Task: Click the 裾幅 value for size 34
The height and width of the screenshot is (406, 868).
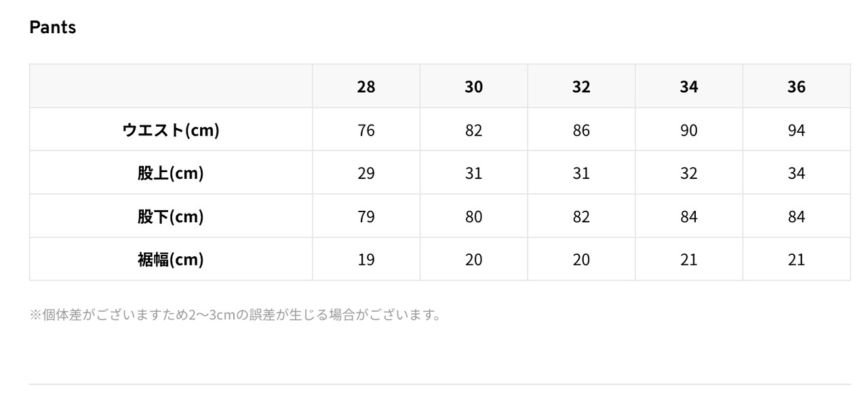Action: [x=688, y=260]
